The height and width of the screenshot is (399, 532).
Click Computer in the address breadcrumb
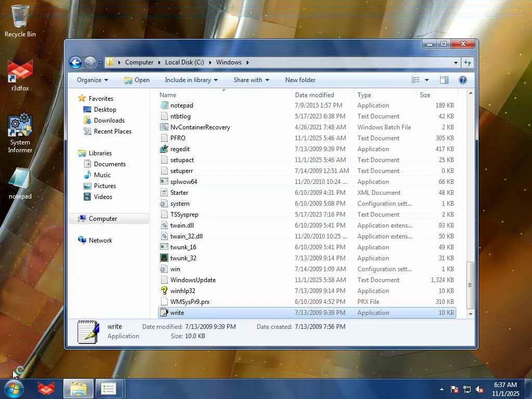tap(139, 62)
